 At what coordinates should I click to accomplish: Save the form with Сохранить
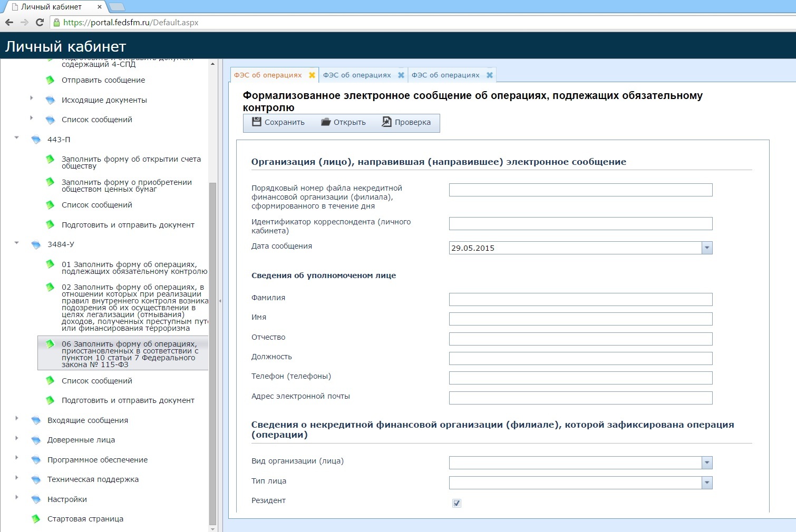tap(278, 122)
